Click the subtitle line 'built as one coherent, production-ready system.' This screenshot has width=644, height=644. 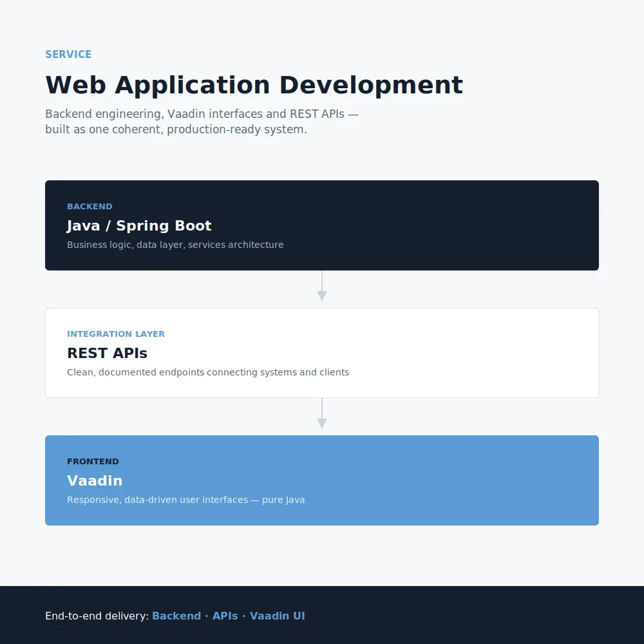[176, 129]
